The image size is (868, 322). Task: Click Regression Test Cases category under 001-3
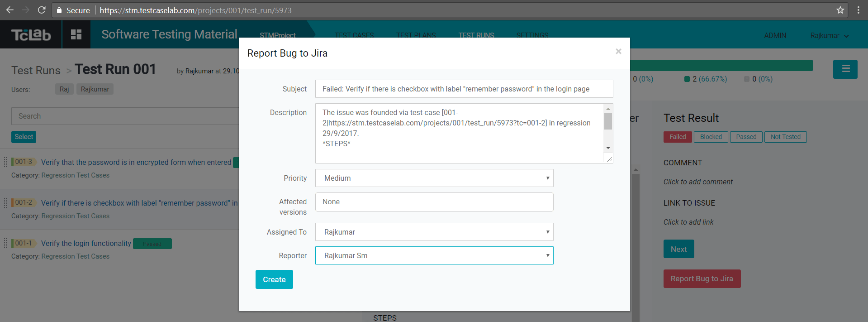point(75,175)
